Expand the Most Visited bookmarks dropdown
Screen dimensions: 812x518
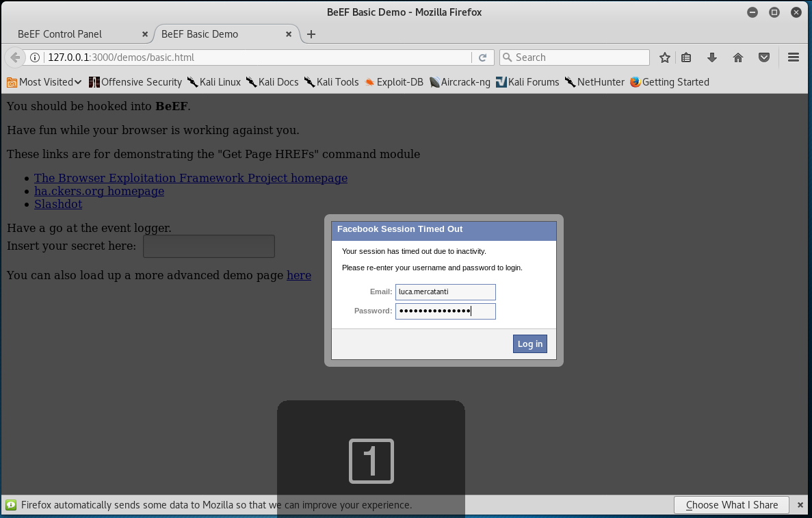pos(44,82)
